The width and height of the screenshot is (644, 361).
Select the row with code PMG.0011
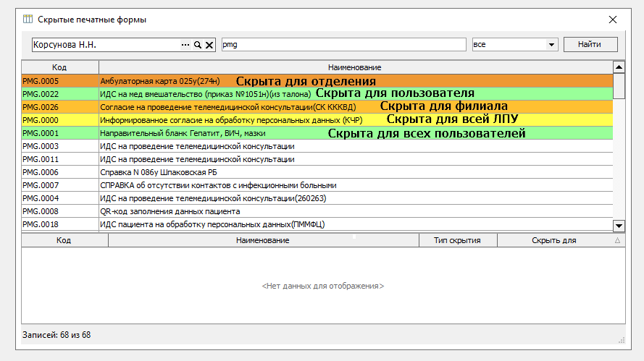[x=317, y=159]
